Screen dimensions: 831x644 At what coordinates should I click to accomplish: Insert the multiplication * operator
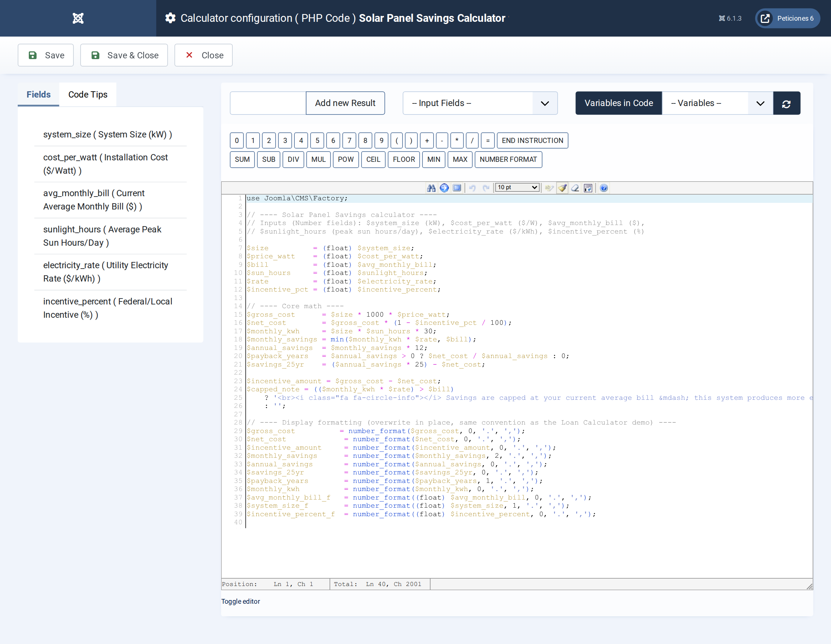pos(456,140)
